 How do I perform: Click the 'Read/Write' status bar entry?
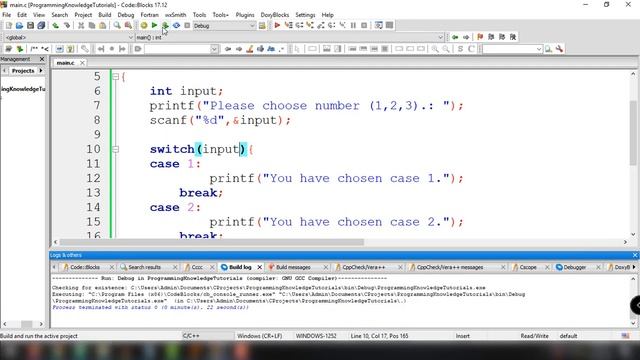(534, 336)
